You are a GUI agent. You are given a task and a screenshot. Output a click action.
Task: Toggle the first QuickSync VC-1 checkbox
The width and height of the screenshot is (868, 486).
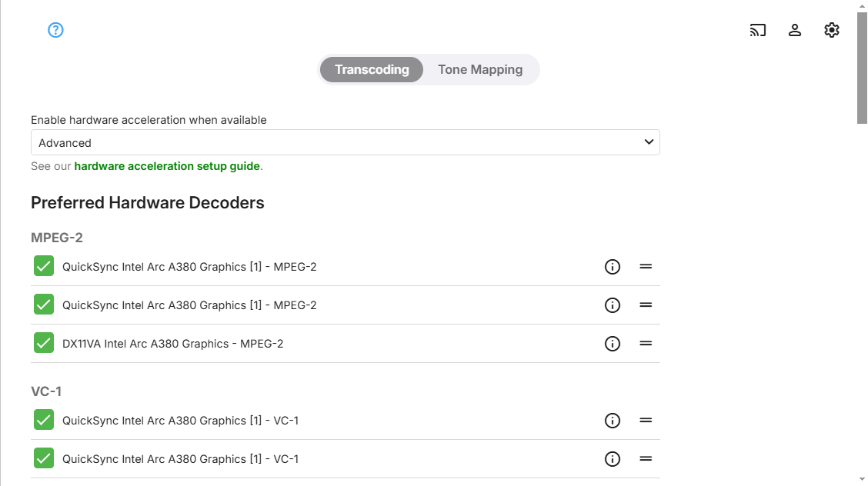[44, 420]
